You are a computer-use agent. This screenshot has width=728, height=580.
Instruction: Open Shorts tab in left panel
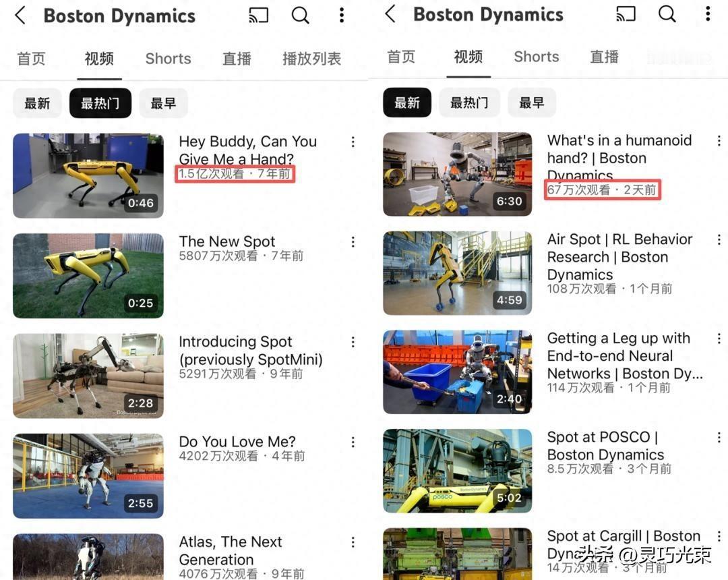pyautogui.click(x=168, y=59)
